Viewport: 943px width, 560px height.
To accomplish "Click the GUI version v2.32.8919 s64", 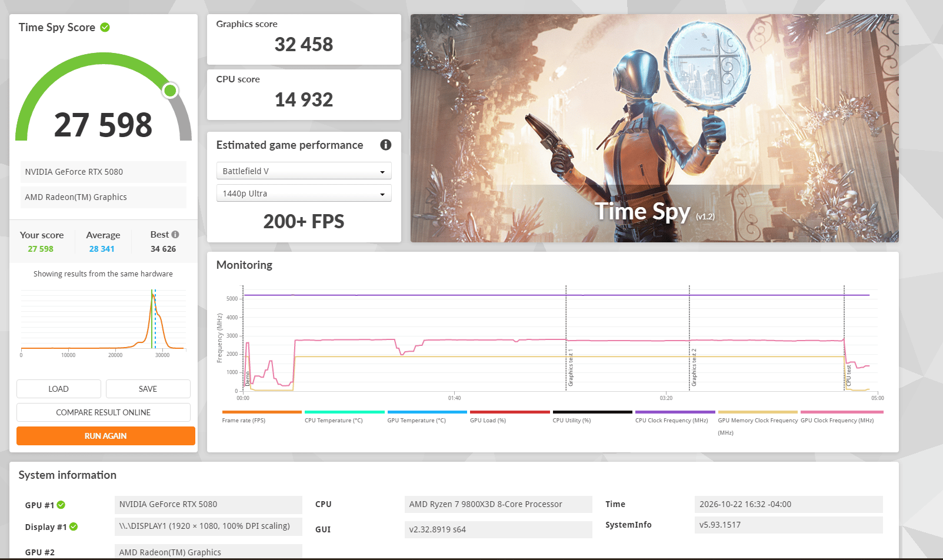I will tap(498, 529).
